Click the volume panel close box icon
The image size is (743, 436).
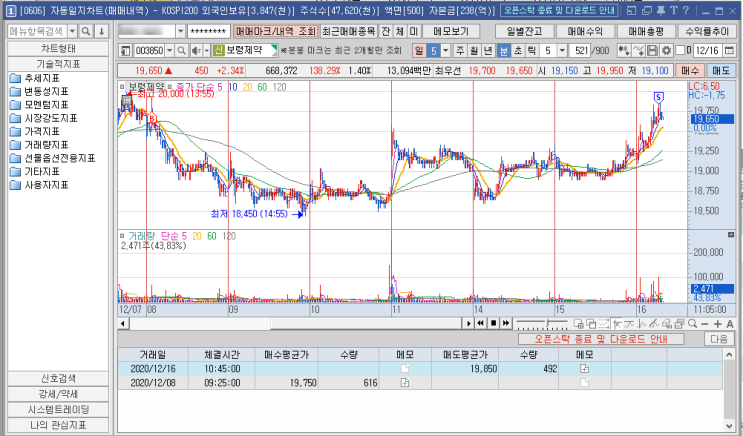731,235
